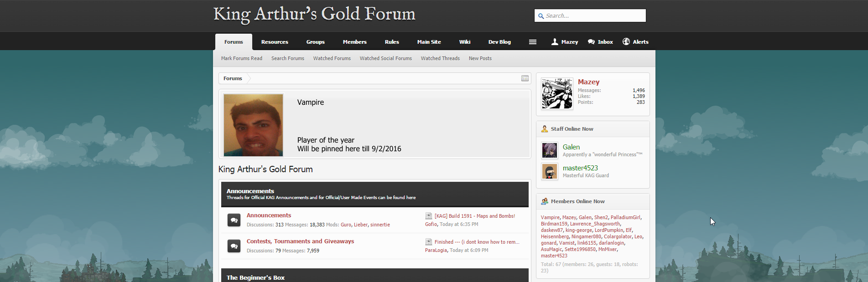The width and height of the screenshot is (868, 282).
Task: Click the Announcements forum speech bubble icon
Action: tap(234, 220)
